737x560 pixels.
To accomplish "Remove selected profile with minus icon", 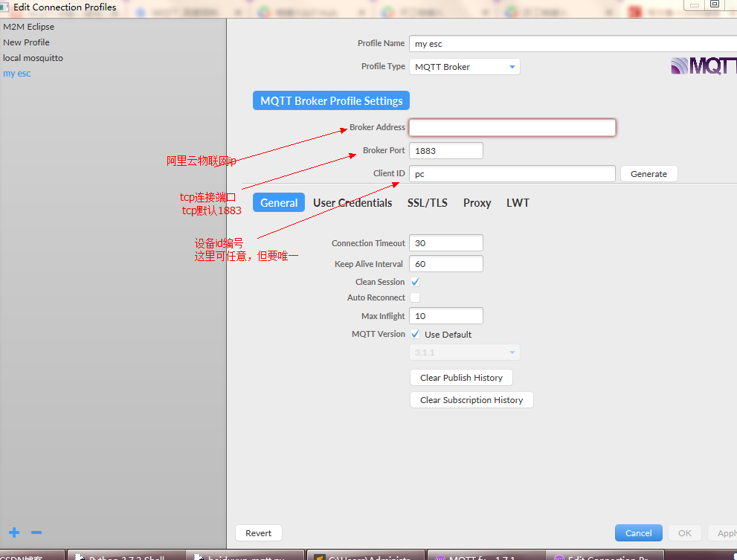I will click(36, 532).
